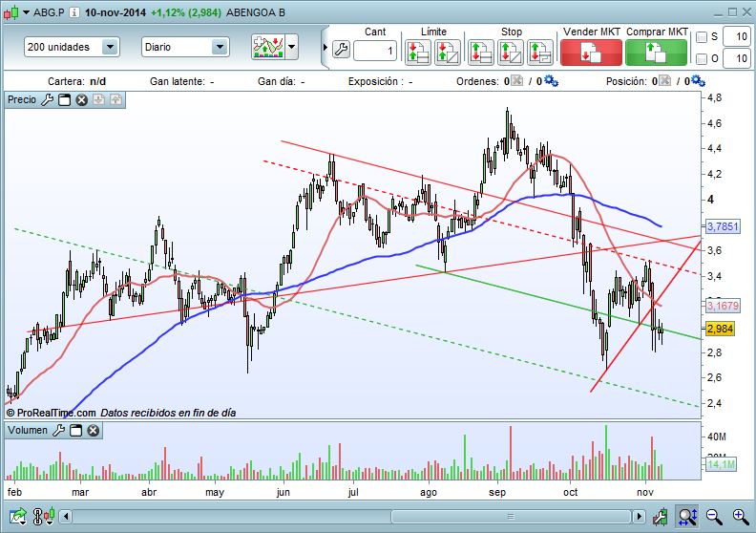Click the linked candlestick icon at bottom
Image resolution: width=756 pixels, height=533 pixels.
pos(43,517)
